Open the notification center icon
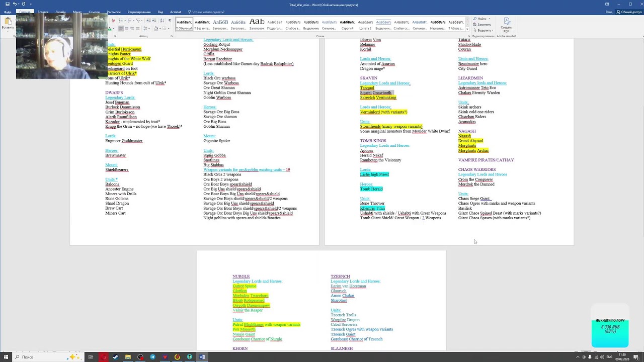 click(x=637, y=357)
